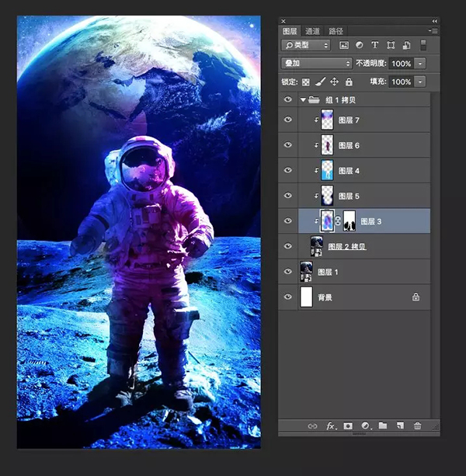Hide the 背景 layer visibility eye

pos(288,297)
